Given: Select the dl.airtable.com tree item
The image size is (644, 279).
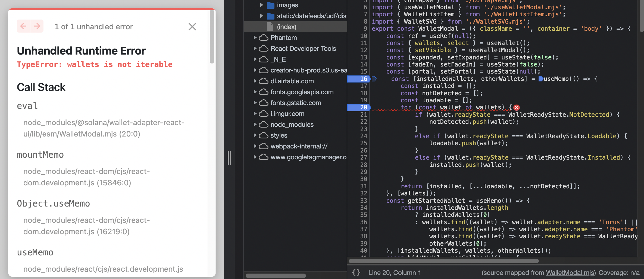Looking at the screenshot, I should (x=292, y=81).
